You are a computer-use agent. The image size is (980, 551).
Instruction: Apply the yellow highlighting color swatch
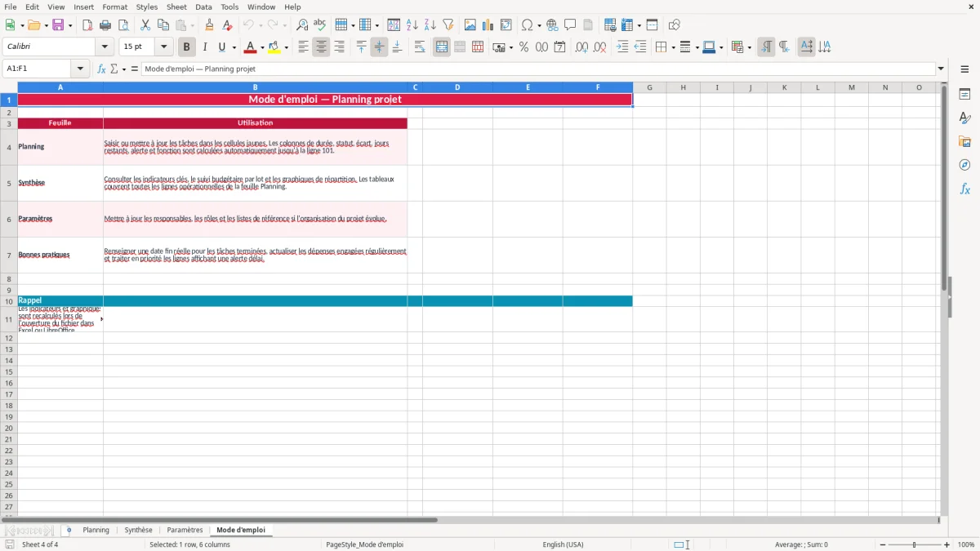274,47
